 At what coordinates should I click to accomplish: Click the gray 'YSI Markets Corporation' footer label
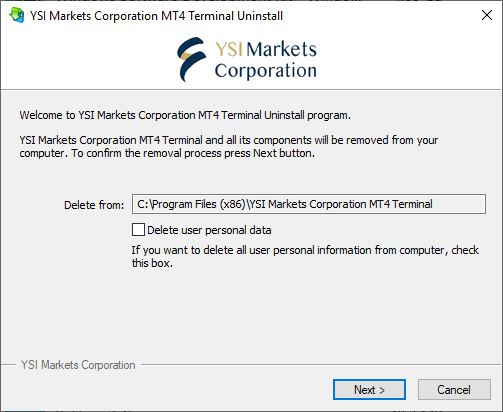coord(78,365)
